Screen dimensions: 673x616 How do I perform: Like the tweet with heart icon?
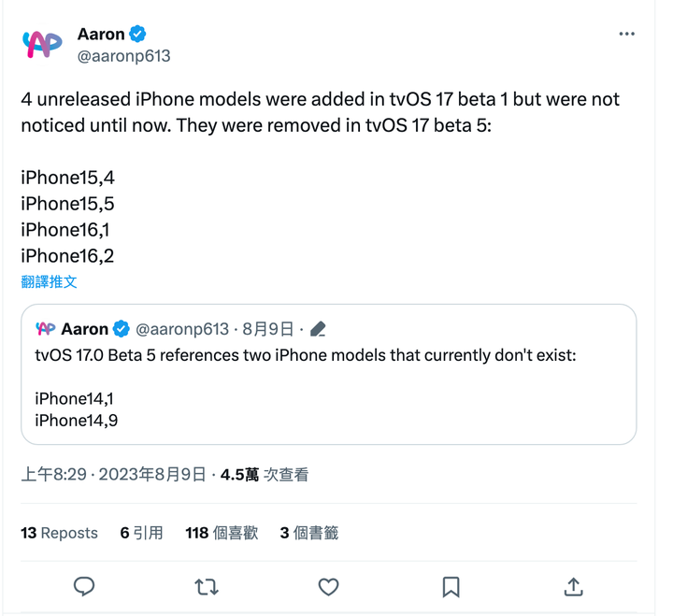point(328,587)
